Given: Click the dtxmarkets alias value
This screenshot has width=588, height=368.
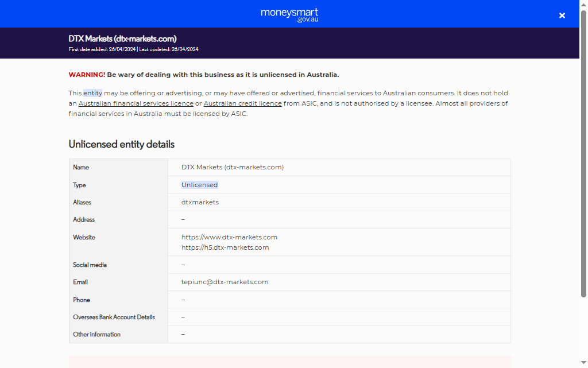Looking at the screenshot, I should [200, 202].
